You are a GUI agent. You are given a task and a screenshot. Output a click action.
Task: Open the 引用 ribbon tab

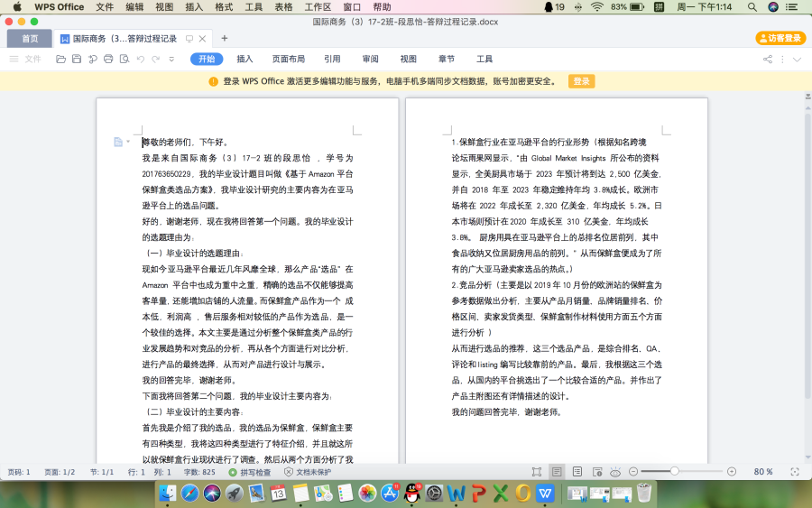332,59
